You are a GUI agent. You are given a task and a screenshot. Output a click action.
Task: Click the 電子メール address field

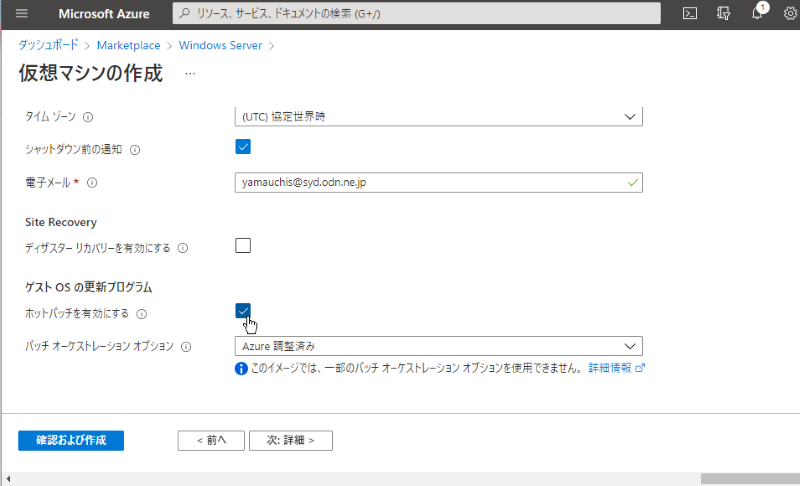coord(439,183)
